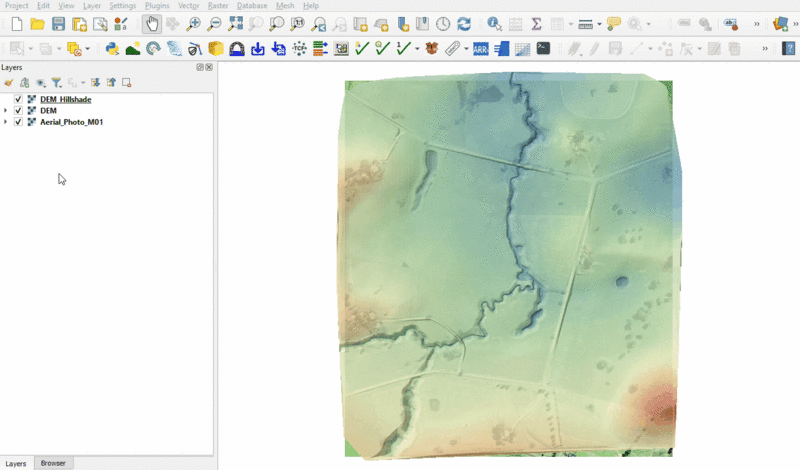Select the Pan Map hand tool

[x=151, y=24]
